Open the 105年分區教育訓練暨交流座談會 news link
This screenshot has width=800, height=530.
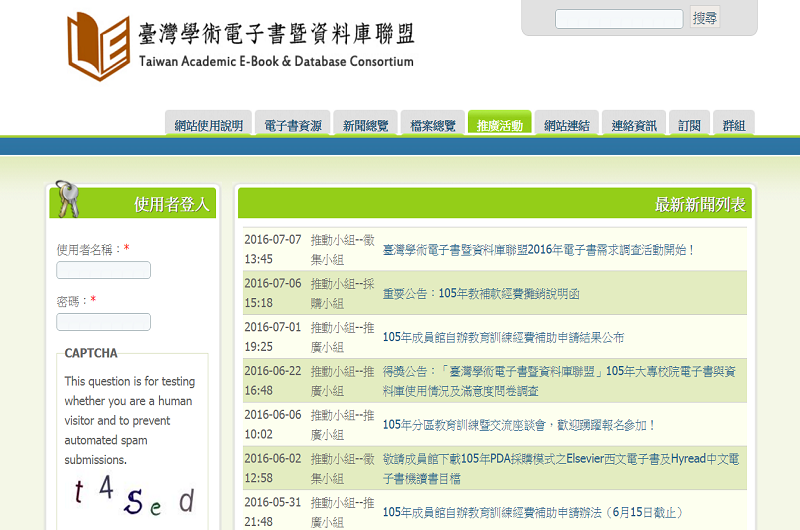click(519, 425)
